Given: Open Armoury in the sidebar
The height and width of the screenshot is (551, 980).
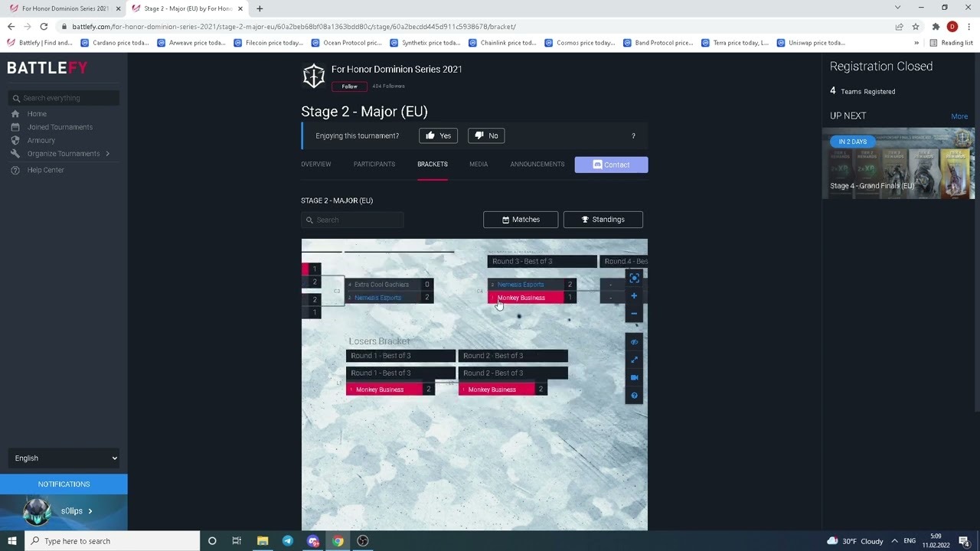Looking at the screenshot, I should click(x=41, y=141).
